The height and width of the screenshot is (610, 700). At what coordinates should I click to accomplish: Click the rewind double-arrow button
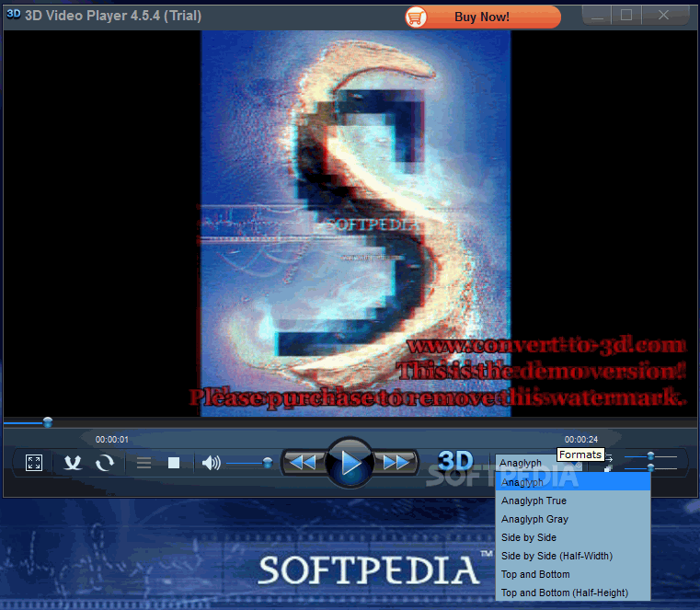[304, 462]
